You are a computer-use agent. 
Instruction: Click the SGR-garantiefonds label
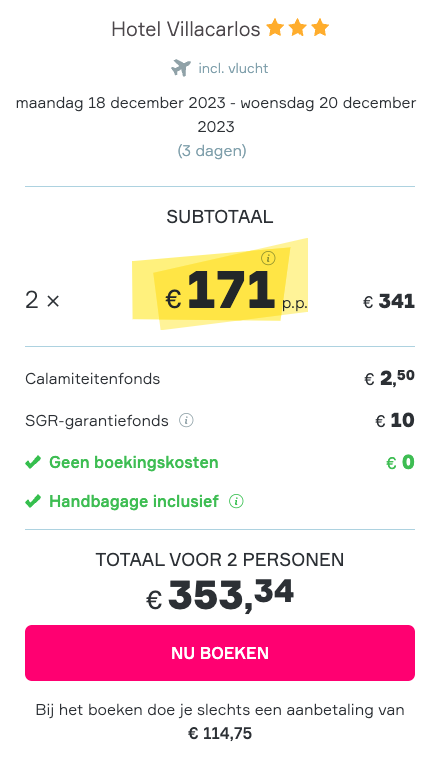(x=97, y=421)
